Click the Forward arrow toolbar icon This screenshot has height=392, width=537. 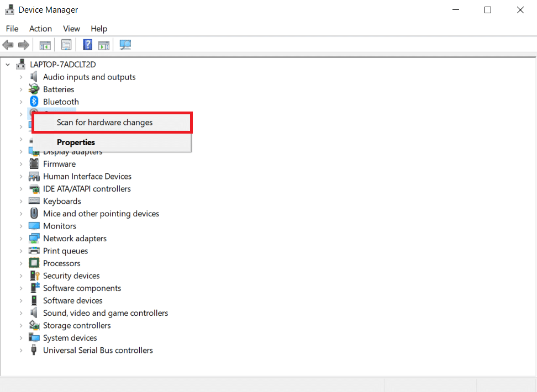[x=24, y=45]
